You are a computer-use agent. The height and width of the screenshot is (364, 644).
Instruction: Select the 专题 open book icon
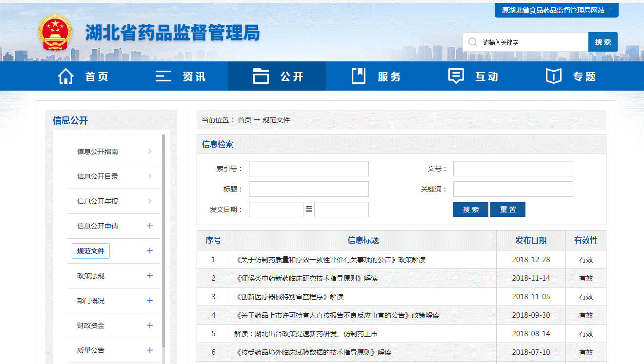[553, 76]
